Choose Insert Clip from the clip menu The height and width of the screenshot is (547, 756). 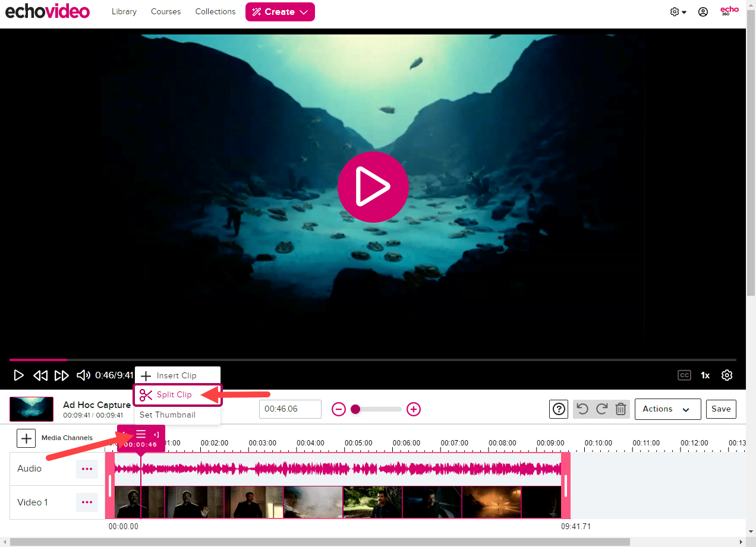(x=177, y=375)
